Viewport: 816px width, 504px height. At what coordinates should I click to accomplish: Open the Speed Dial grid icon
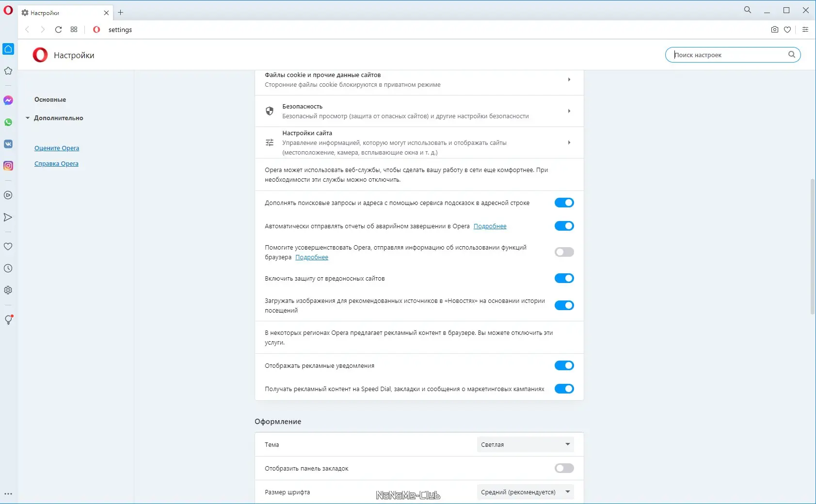74,30
